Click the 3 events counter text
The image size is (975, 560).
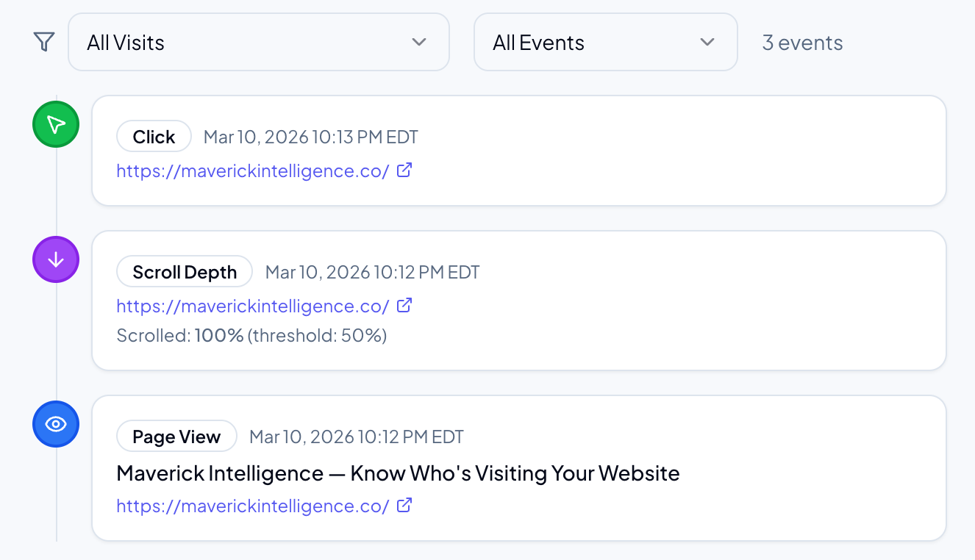[x=802, y=42]
